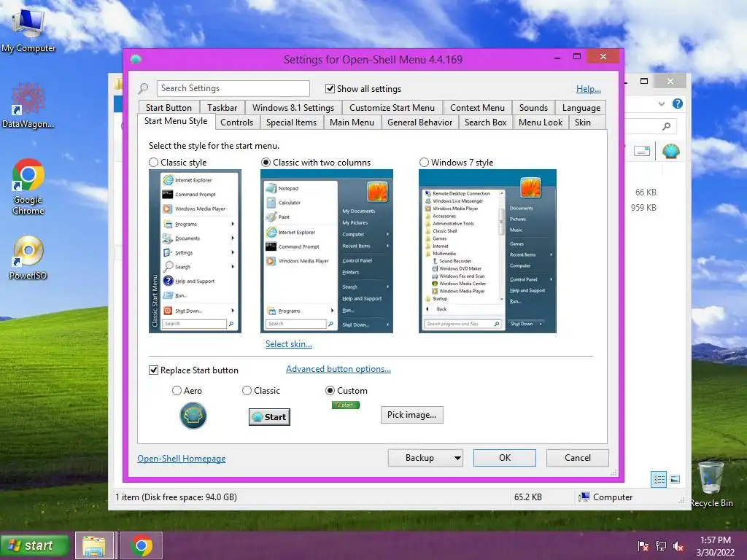Screen dimensions: 747x560
Task: Open the Special Items tab
Action: (x=291, y=122)
